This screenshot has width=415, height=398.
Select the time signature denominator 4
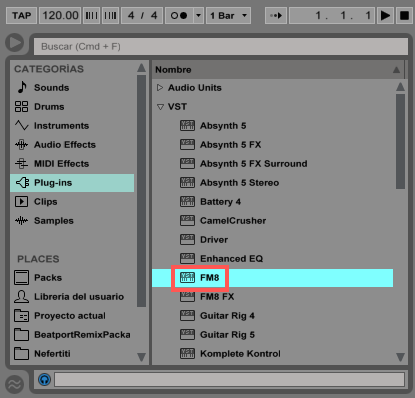[154, 16]
